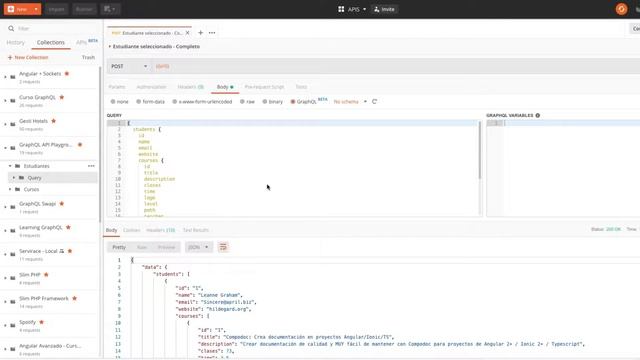
Task: Open Estudiantes folder more options ellipsis
Action: coord(91,166)
